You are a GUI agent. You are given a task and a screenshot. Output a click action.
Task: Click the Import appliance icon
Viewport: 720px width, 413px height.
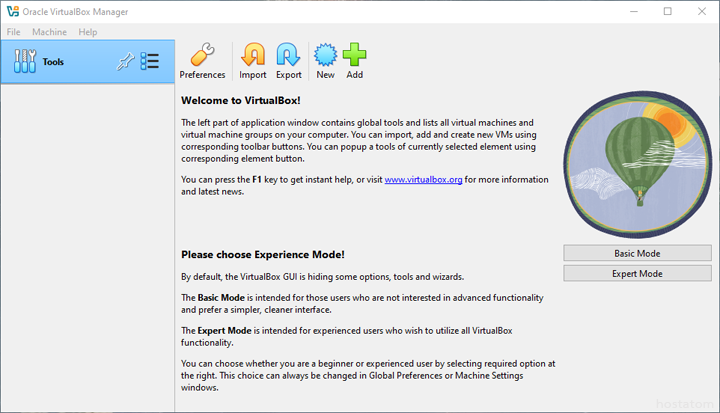click(x=253, y=61)
